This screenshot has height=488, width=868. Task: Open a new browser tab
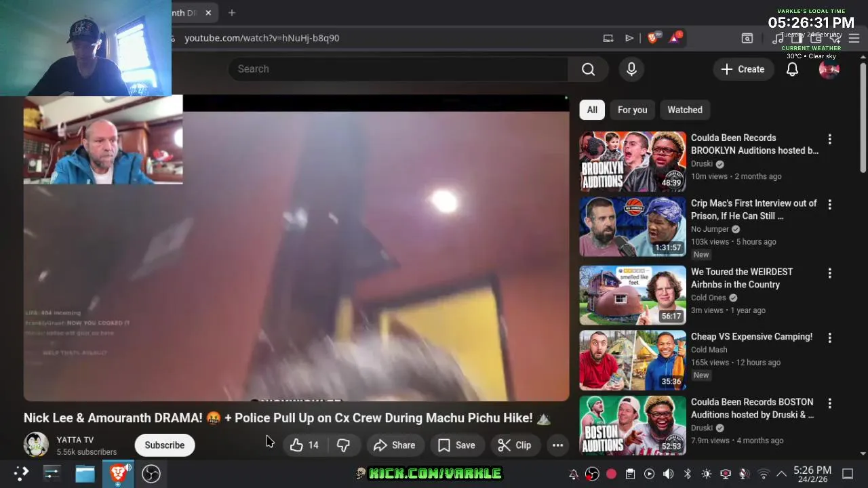pyautogui.click(x=232, y=13)
